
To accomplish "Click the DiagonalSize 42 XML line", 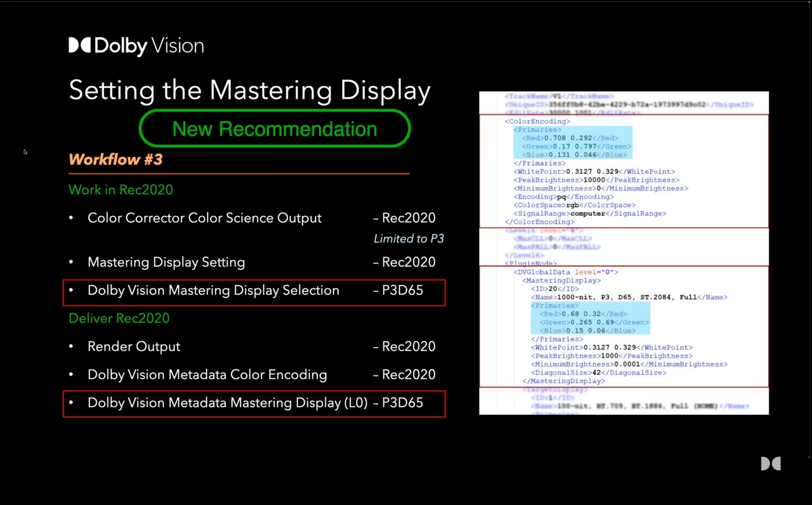I will 598,372.
